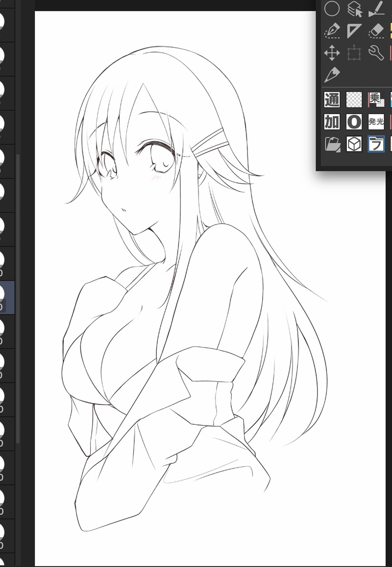Select the move layer arrows tool
The image size is (392, 567).
pyautogui.click(x=332, y=53)
